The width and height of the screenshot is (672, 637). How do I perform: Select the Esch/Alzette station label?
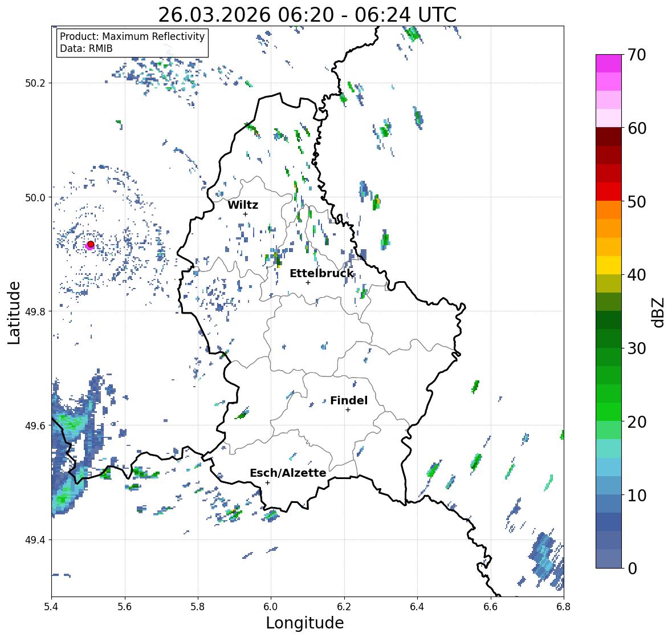pos(288,473)
